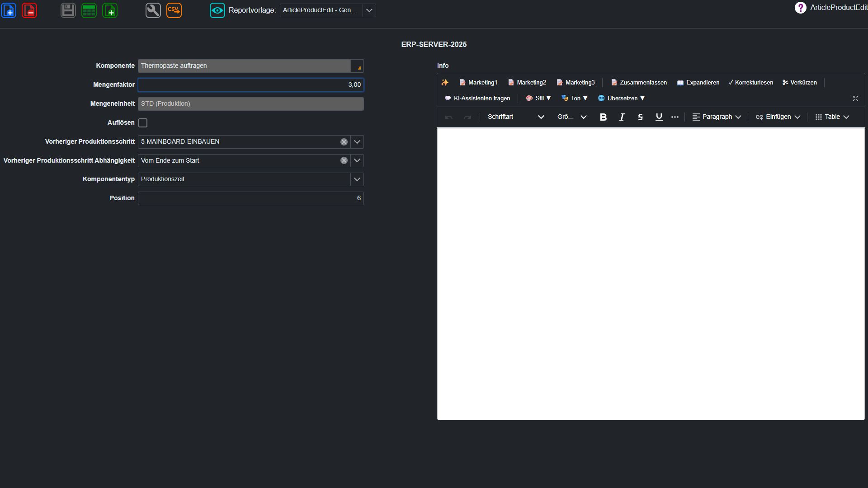
Task: Click KI-Assistenten fragen button
Action: (x=477, y=98)
